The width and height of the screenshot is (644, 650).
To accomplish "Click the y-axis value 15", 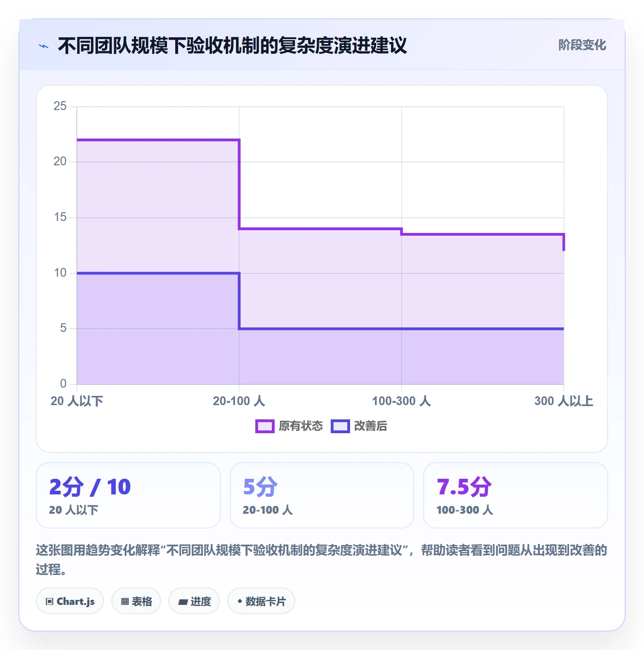I will [60, 217].
